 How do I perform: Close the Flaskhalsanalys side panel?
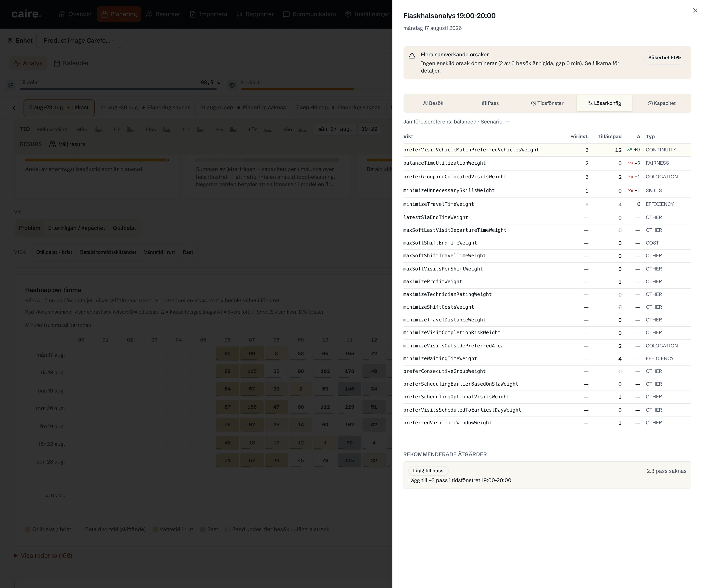pos(695,11)
